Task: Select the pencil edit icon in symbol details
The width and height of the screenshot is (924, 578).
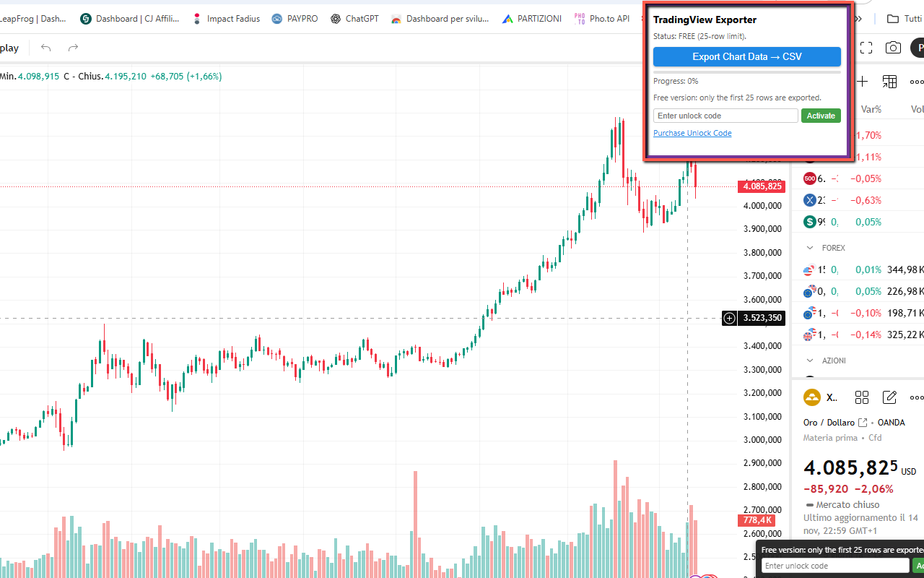Action: click(x=889, y=397)
